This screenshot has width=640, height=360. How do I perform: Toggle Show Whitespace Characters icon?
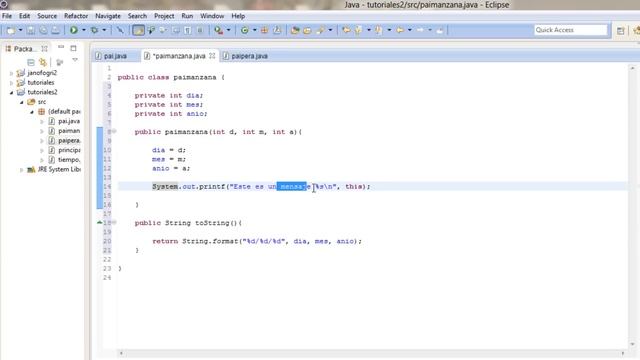tap(187, 30)
